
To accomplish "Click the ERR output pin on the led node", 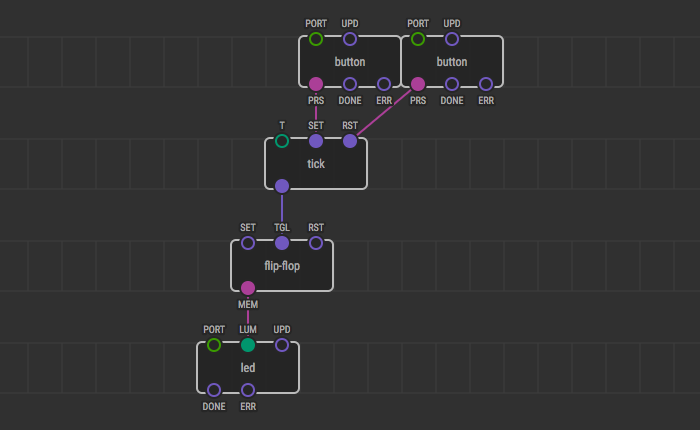I will (248, 390).
